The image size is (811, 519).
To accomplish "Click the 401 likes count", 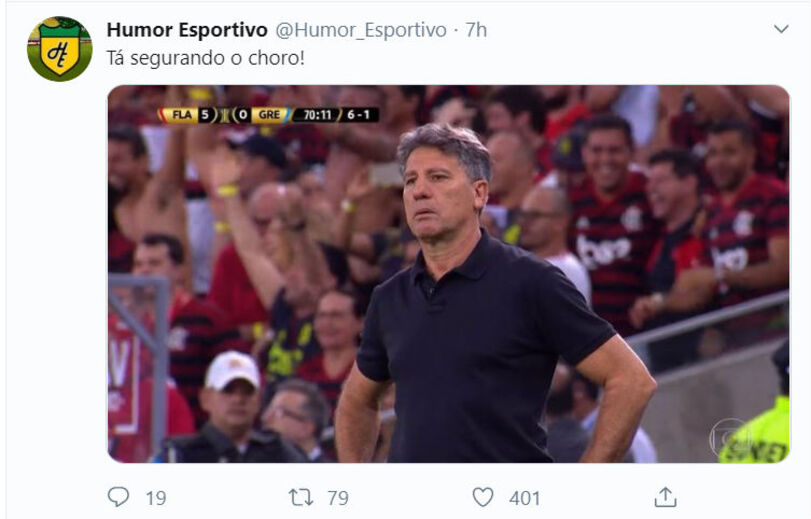I will coord(524,498).
